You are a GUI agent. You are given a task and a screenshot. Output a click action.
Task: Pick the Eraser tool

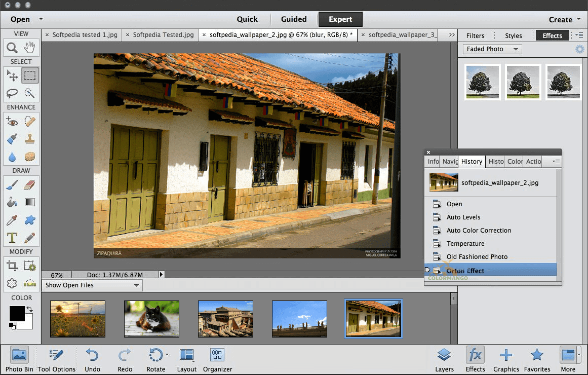pos(30,185)
